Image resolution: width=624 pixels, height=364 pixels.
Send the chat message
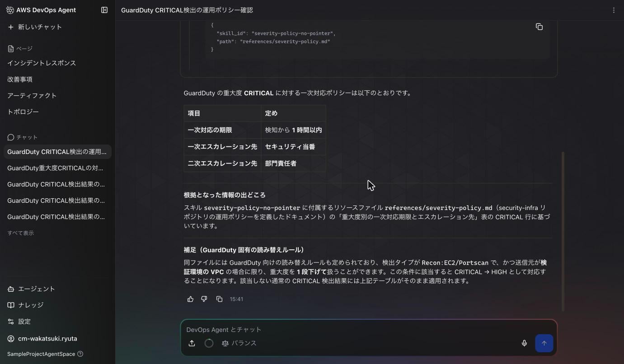544,343
